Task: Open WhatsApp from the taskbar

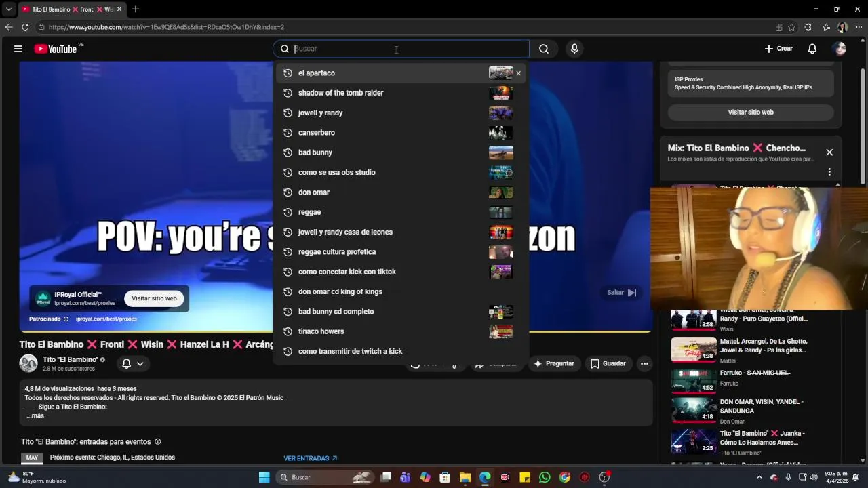Action: (545, 477)
